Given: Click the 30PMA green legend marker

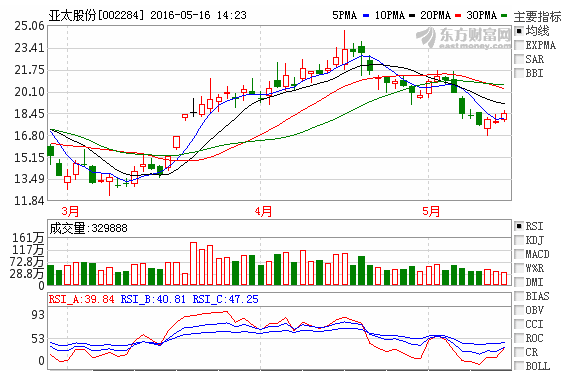Looking at the screenshot, I should pos(504,16).
